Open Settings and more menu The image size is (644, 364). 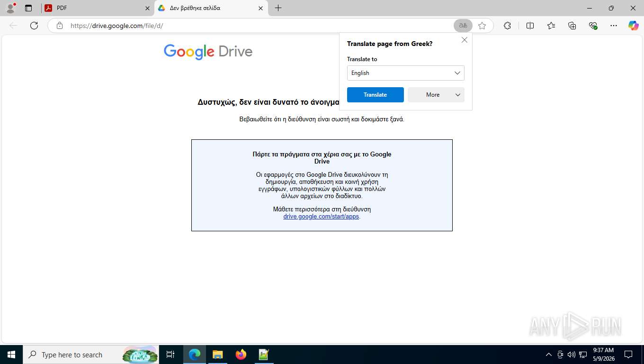click(614, 26)
